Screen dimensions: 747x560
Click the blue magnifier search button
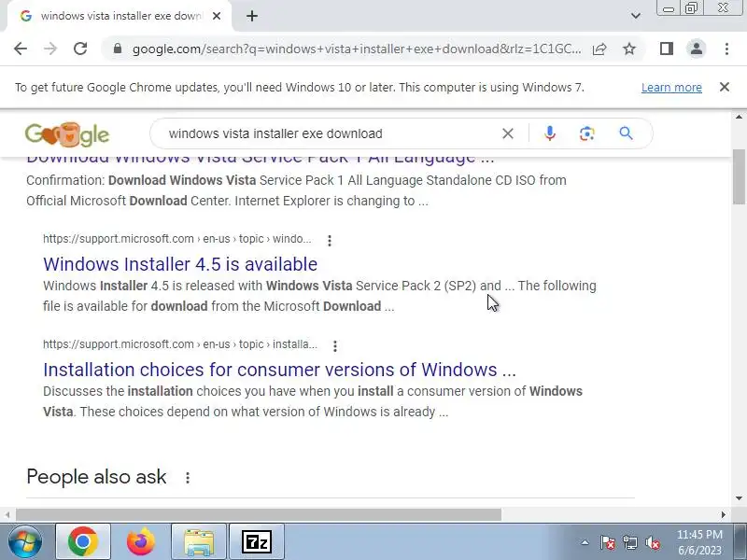point(626,133)
